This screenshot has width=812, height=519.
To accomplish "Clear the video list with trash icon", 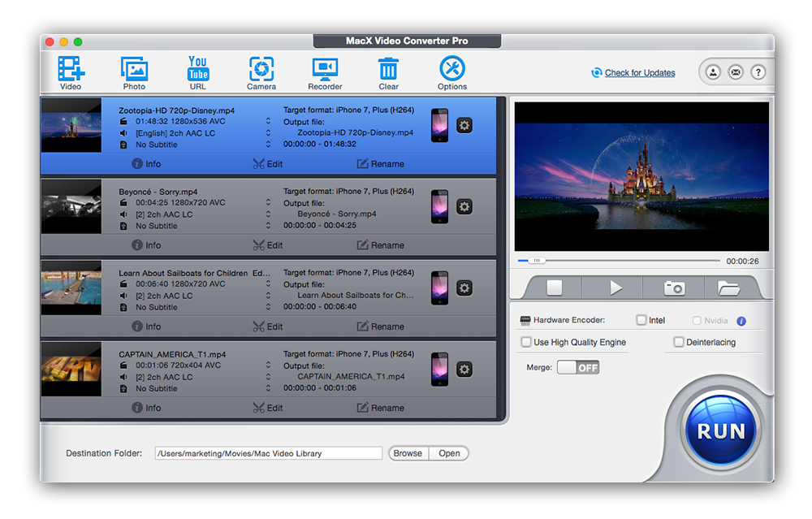I will 388,73.
